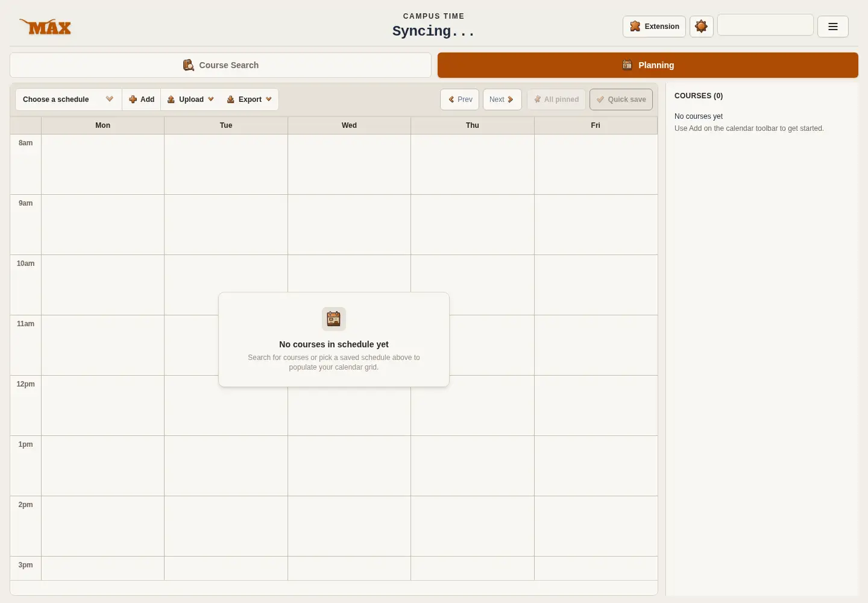
Task: Click the empty field in the header
Action: click(x=766, y=25)
